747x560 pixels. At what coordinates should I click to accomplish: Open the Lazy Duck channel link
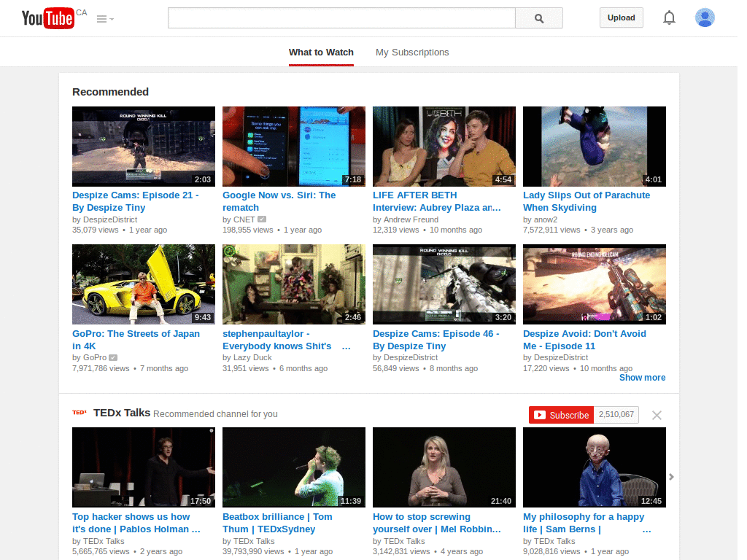tap(252, 357)
